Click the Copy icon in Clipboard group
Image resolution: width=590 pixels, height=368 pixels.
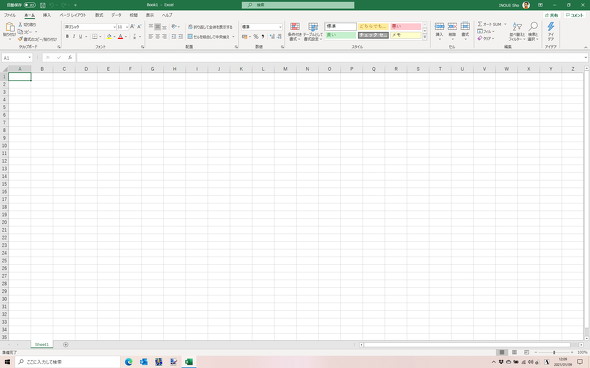click(x=21, y=32)
